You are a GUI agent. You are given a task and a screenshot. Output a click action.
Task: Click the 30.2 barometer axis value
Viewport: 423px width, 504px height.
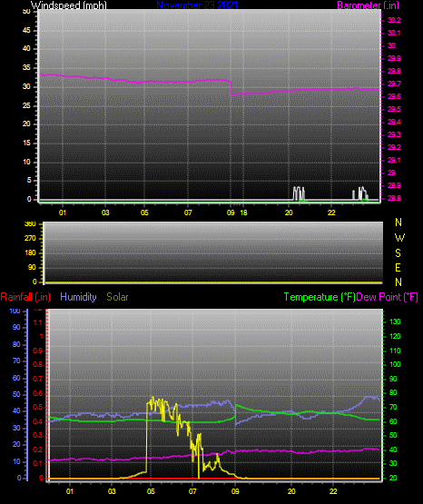coord(394,20)
